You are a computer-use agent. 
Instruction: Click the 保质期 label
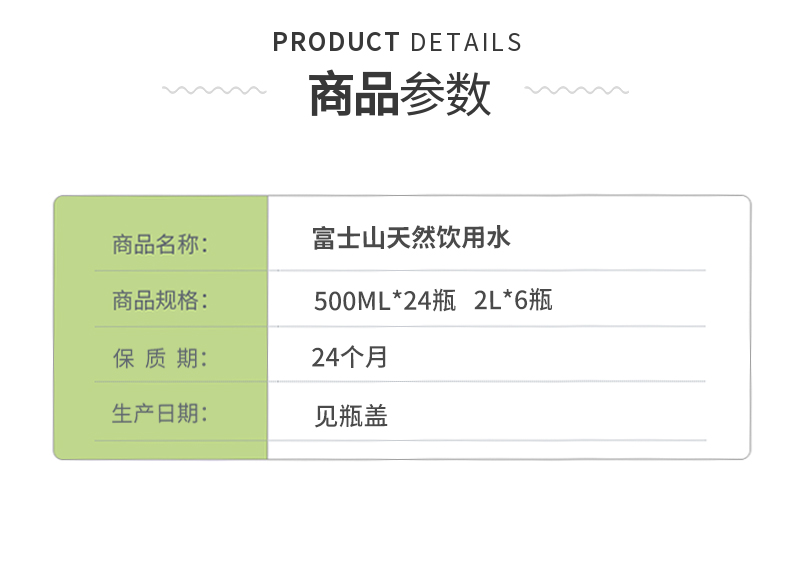tap(160, 358)
